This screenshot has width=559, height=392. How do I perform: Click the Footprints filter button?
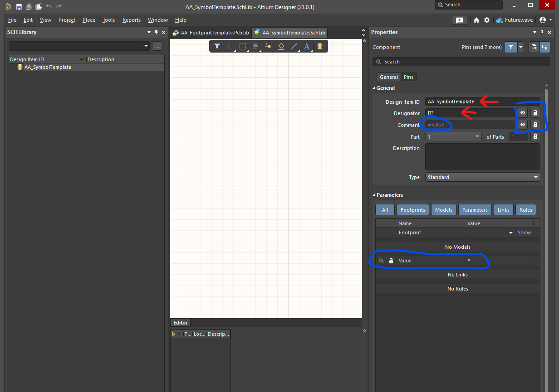click(413, 210)
